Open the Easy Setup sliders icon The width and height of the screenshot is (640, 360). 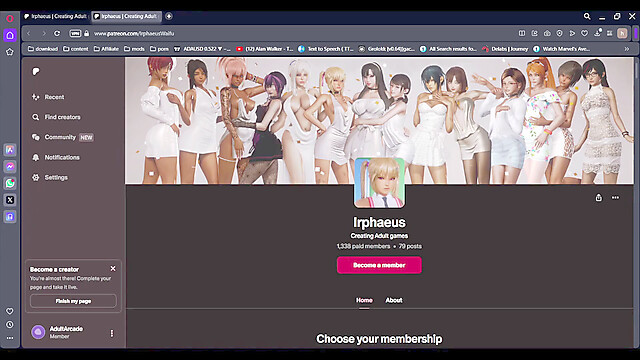tap(609, 33)
